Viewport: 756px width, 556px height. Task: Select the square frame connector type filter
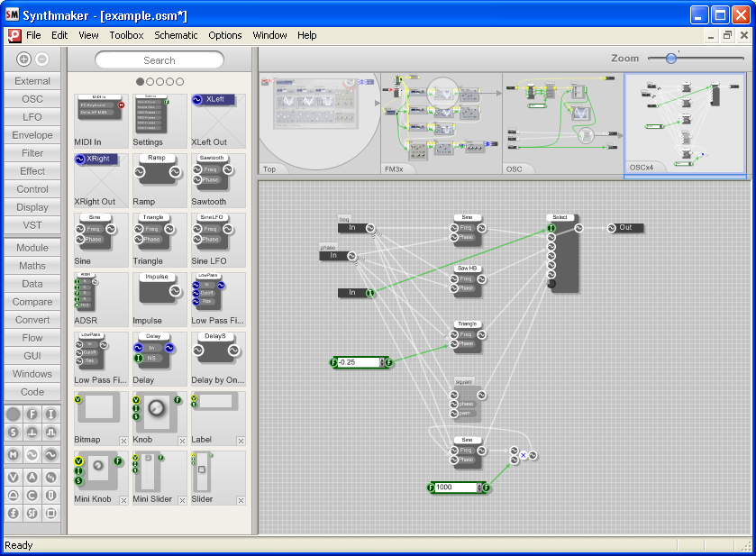pos(50,513)
